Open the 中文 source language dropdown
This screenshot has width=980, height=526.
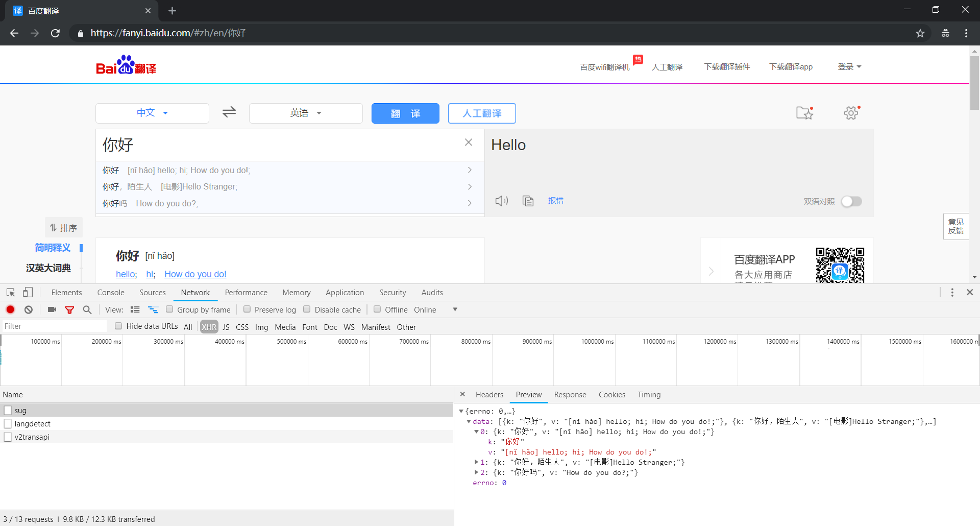[152, 113]
